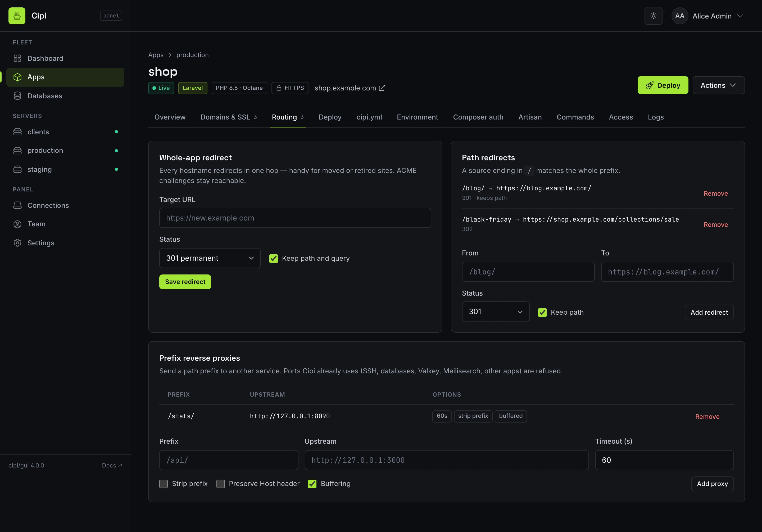Click the Apps breadcrumb link
762x532 pixels.
(x=156, y=55)
